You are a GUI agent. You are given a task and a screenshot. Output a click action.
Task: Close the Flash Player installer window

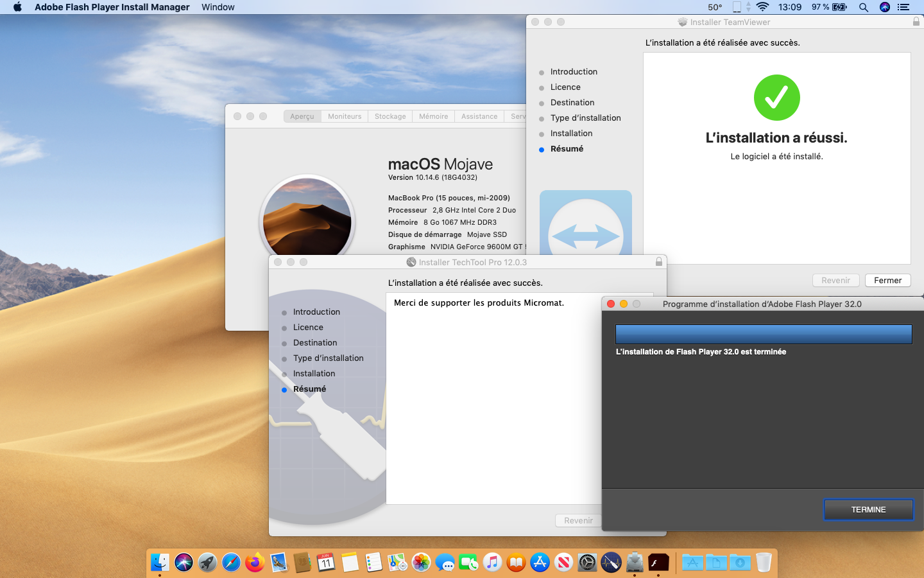click(611, 304)
